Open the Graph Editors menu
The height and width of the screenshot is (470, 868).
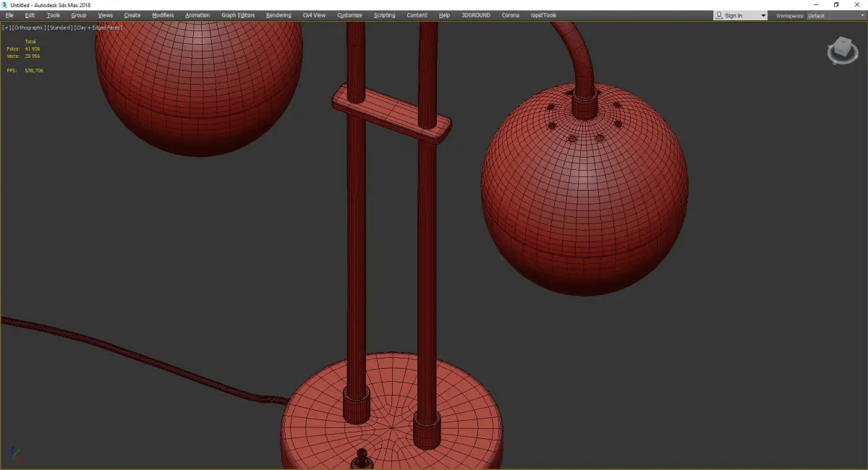238,15
